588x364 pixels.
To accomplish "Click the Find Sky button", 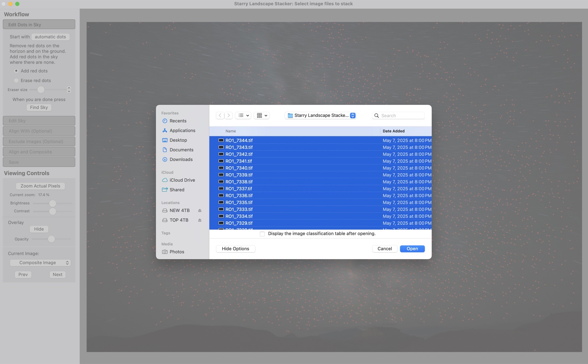I will (39, 107).
